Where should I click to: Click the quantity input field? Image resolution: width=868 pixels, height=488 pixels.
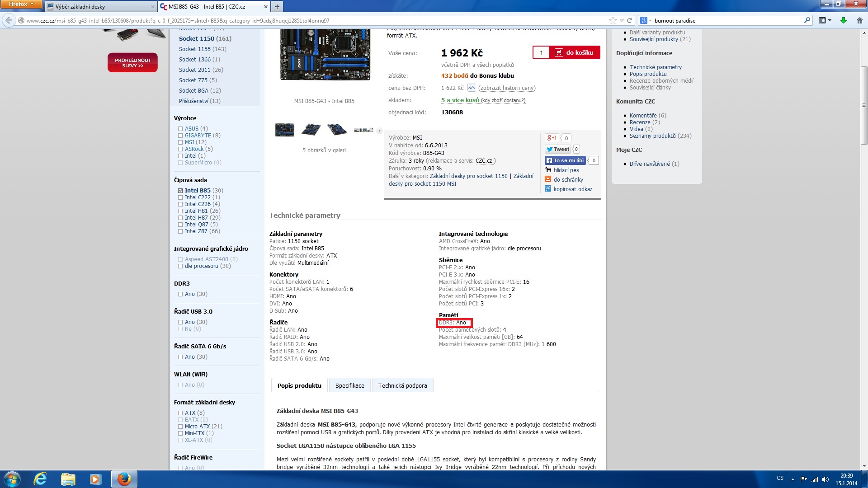(x=541, y=53)
